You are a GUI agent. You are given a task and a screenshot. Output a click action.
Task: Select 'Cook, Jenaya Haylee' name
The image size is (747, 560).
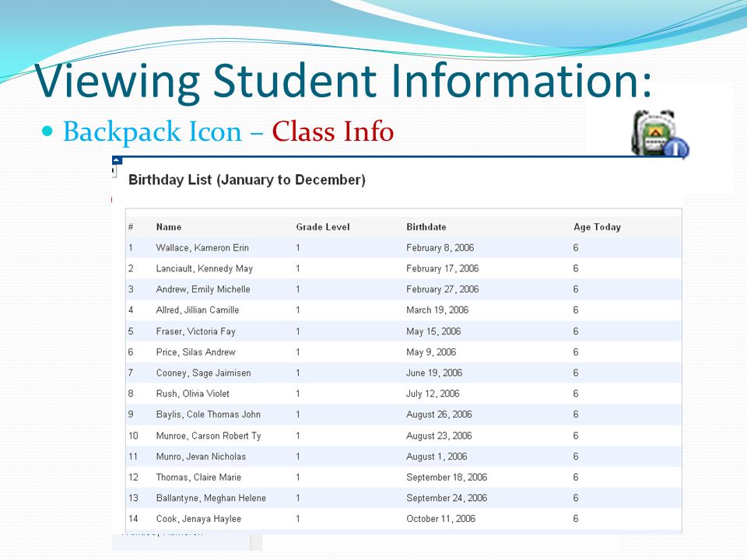(x=198, y=519)
